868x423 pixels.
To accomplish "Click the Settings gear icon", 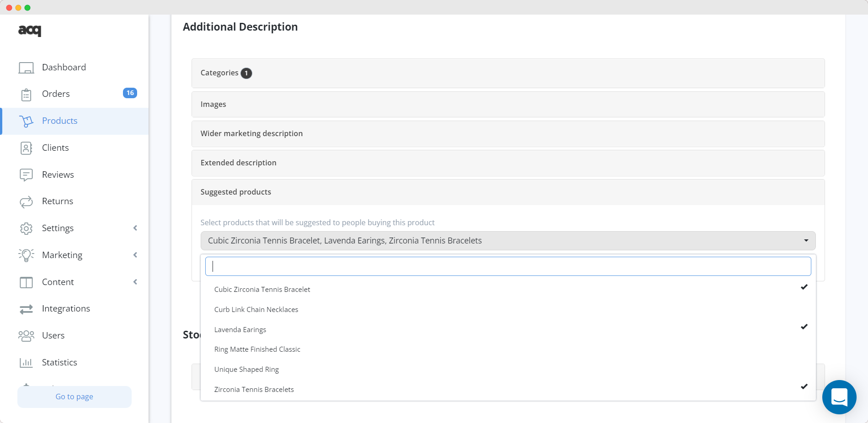I will [26, 228].
